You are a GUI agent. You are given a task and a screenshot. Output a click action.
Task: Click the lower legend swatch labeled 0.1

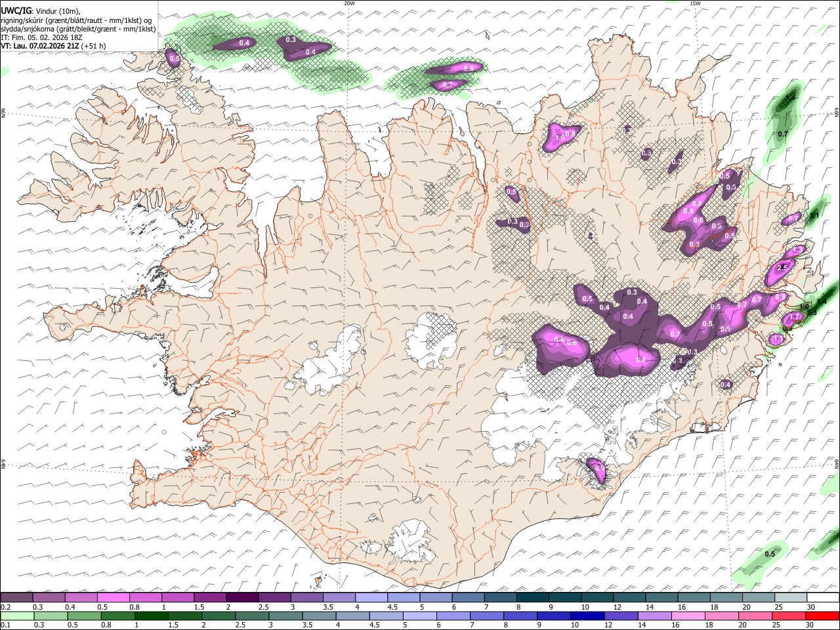(x=17, y=616)
